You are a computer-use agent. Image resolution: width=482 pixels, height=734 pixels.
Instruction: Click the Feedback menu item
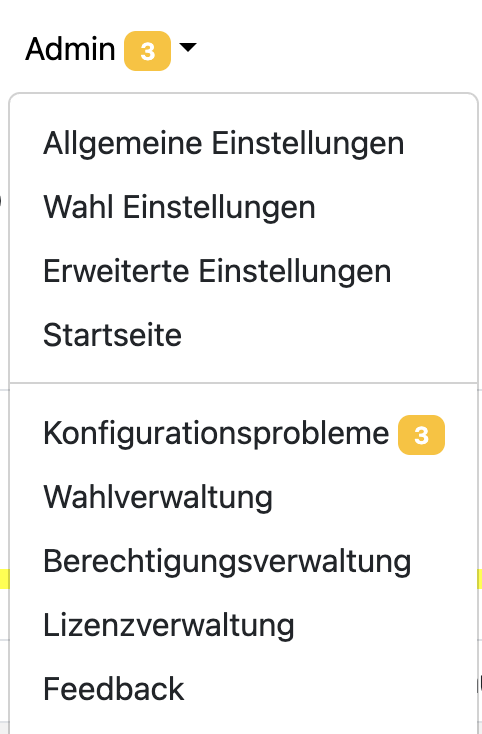243,689
